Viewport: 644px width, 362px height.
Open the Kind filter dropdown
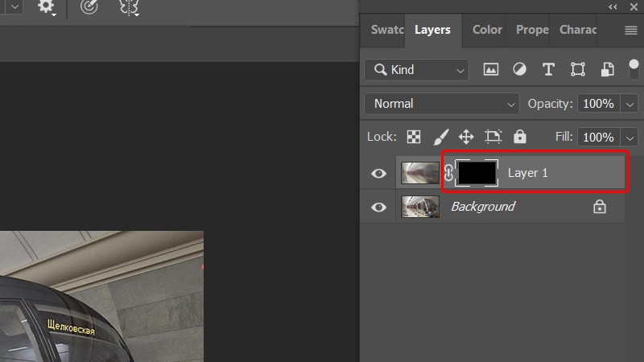[x=416, y=70]
